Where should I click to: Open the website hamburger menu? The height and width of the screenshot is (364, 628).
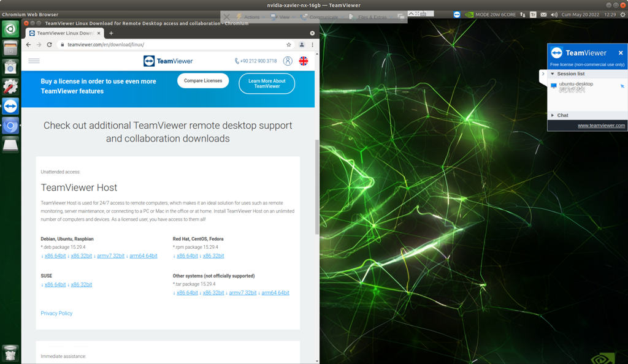[x=34, y=61]
